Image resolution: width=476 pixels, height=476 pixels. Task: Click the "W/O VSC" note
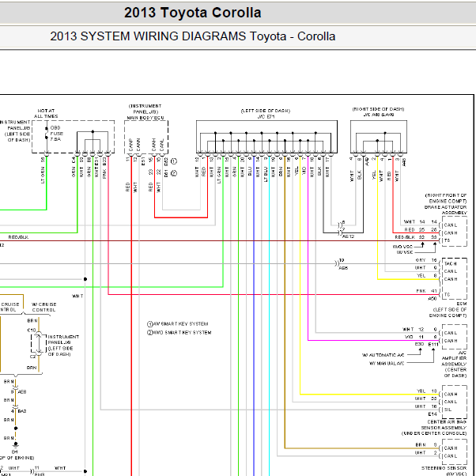(402, 247)
